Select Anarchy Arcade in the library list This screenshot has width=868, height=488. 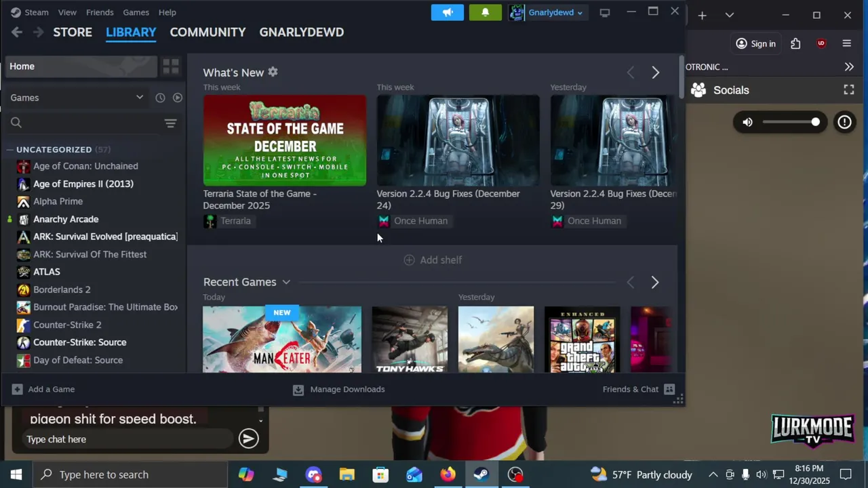[66, 219]
